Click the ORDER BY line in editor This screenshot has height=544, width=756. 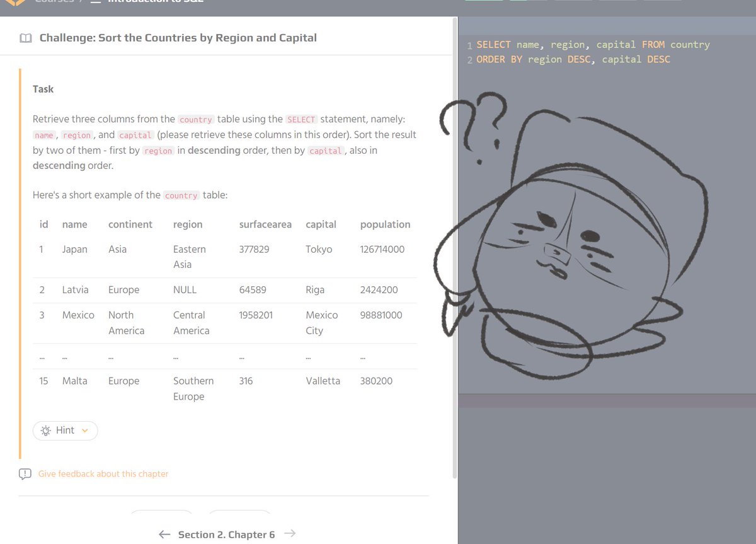[573, 59]
